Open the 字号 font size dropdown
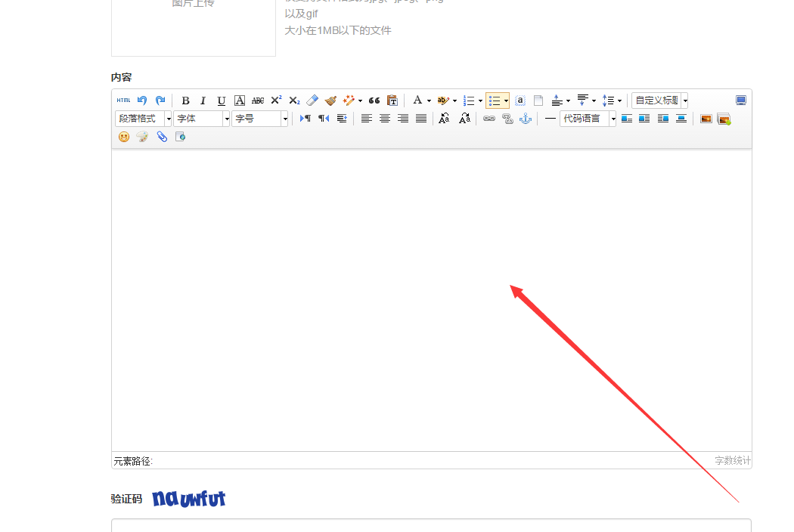The width and height of the screenshot is (794, 532). point(260,119)
